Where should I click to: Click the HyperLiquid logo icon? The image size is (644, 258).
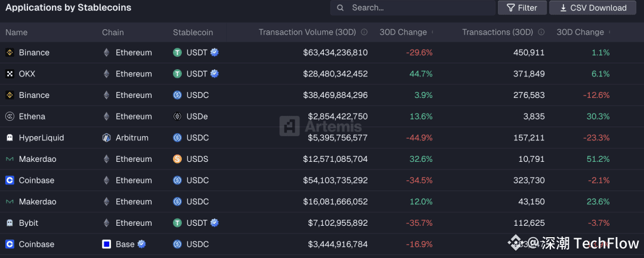10,138
